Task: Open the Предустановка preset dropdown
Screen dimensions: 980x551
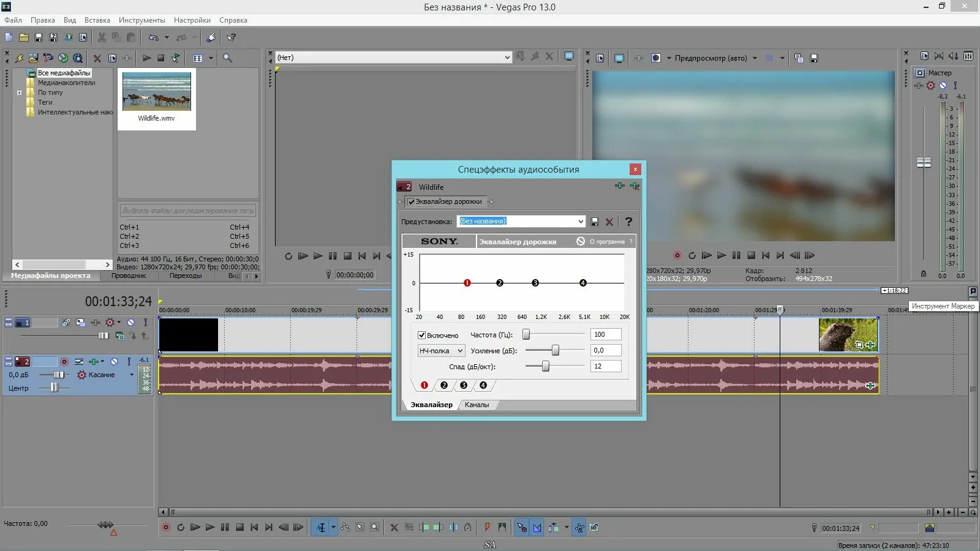Action: 581,221
